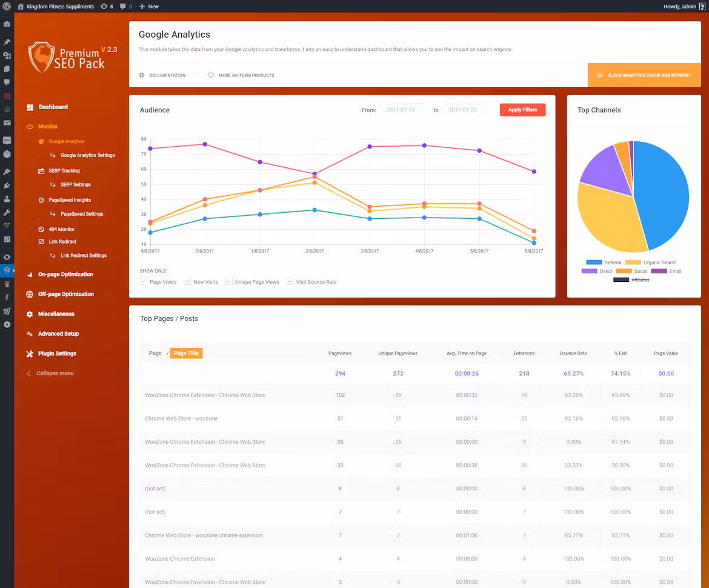Open the plugin Dashboard menu item
This screenshot has height=588, width=709.
(53, 107)
